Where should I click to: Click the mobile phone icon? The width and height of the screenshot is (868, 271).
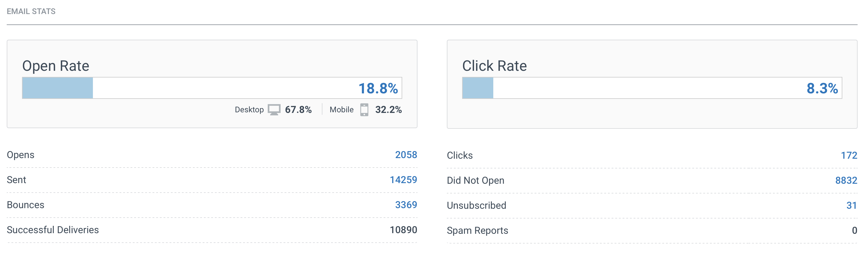[364, 110]
